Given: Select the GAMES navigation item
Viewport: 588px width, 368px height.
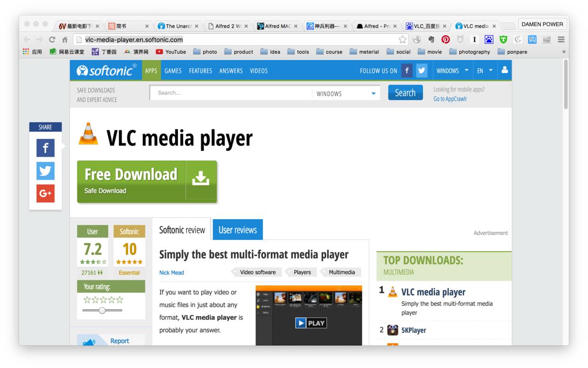Looking at the screenshot, I should point(173,71).
